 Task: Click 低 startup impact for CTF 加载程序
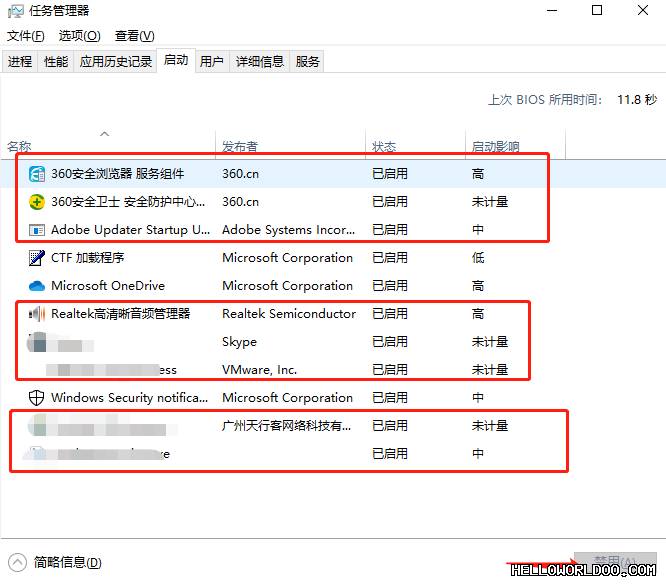coord(478,258)
